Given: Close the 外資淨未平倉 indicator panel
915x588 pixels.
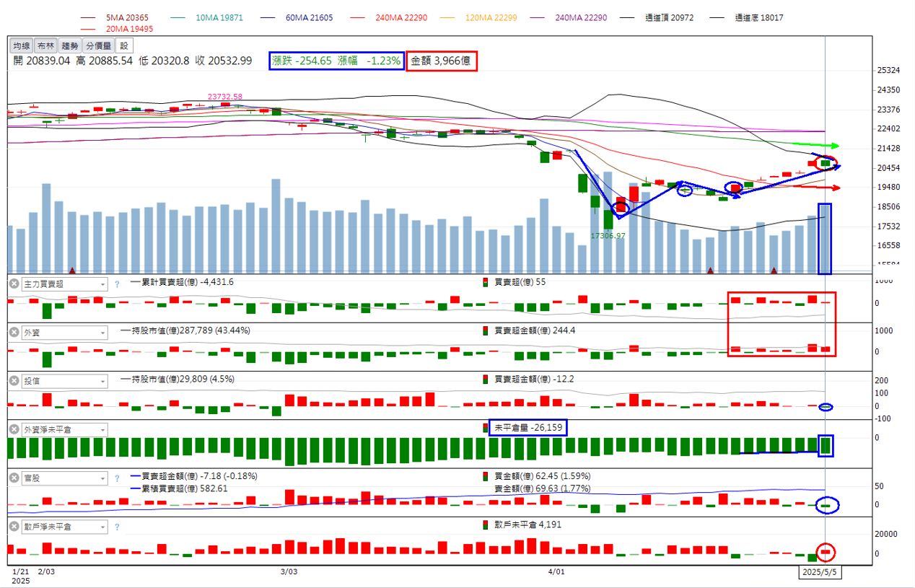Looking at the screenshot, I should (14, 430).
